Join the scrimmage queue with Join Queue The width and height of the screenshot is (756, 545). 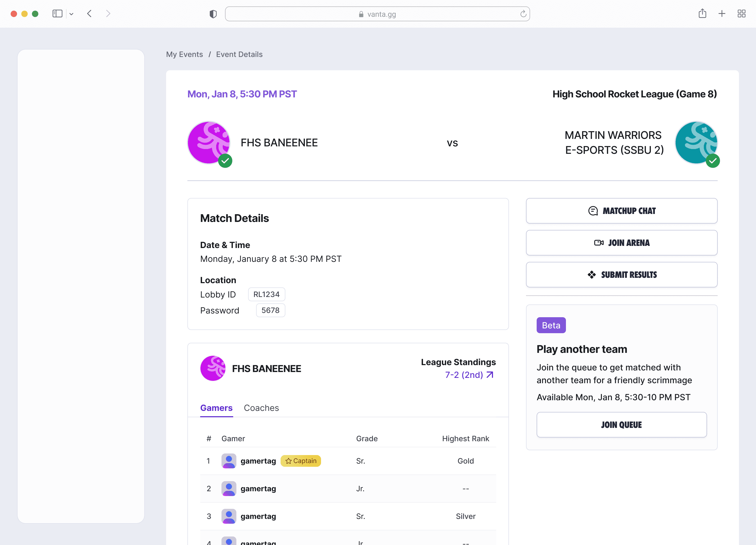point(621,425)
